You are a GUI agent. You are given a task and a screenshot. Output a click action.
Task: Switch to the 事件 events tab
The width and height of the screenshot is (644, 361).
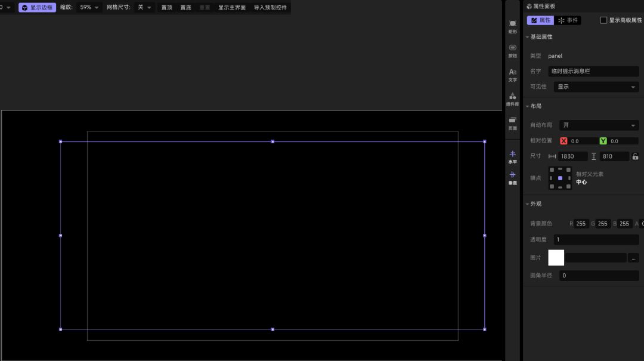pos(568,20)
